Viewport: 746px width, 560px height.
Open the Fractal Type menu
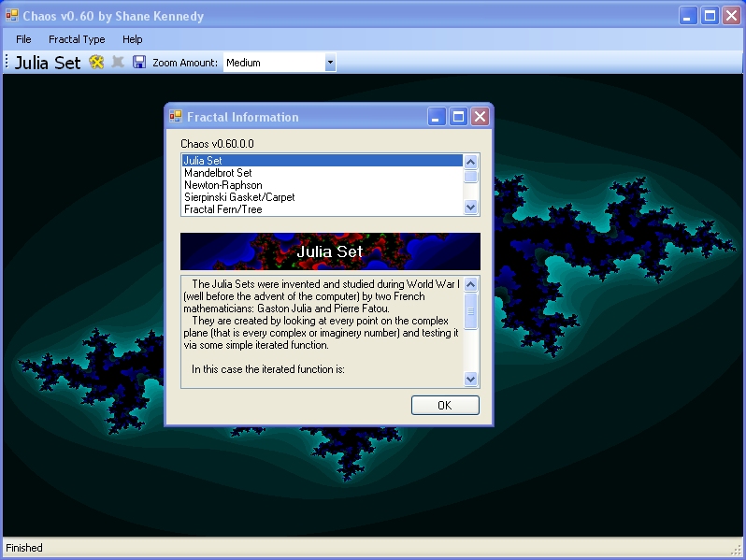(77, 39)
